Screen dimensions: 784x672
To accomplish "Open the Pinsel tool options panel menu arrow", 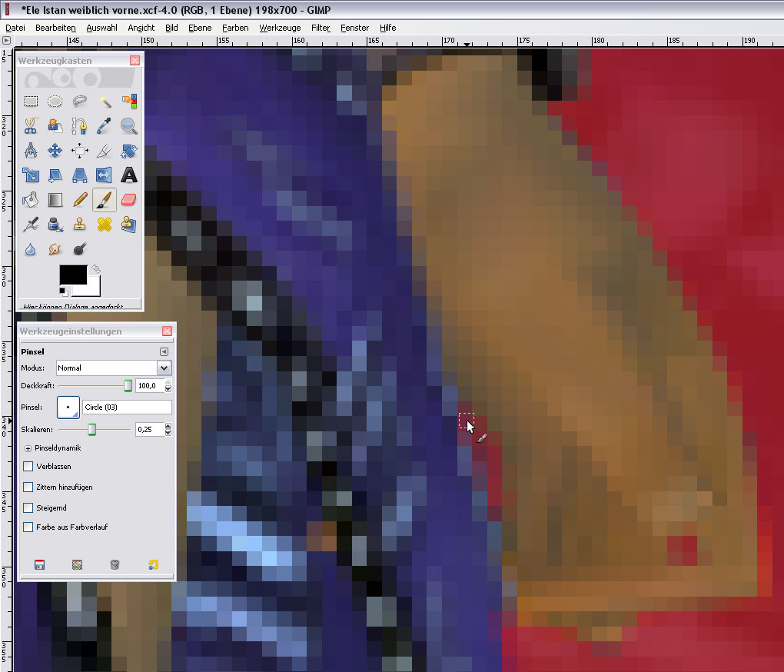I will [x=163, y=352].
